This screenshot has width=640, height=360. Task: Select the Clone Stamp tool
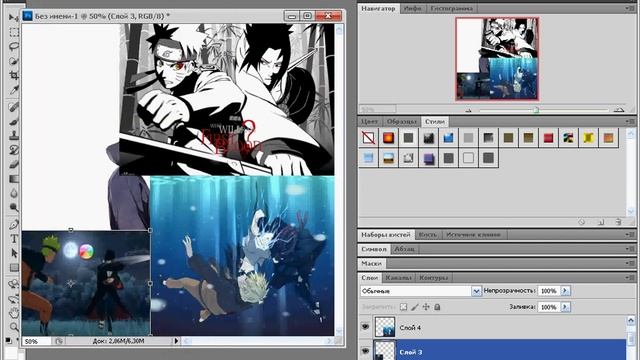[x=13, y=136]
